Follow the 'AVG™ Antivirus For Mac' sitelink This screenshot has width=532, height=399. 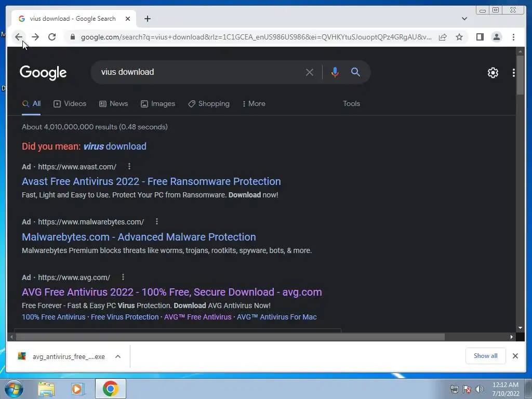tap(277, 317)
